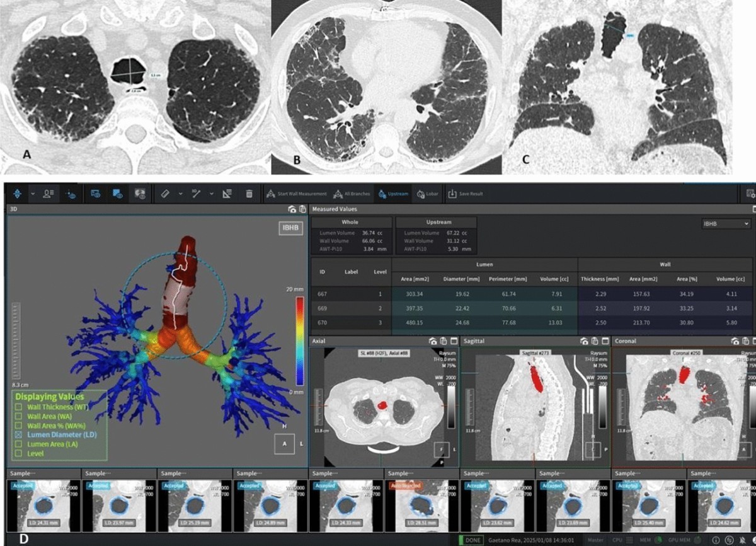The image size is (756, 546).
Task: Maximize the Sagittal view panel
Action: [605, 341]
